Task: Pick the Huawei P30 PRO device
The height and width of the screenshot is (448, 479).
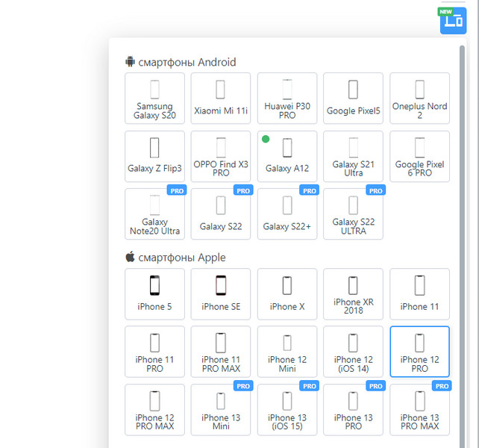Action: point(287,98)
